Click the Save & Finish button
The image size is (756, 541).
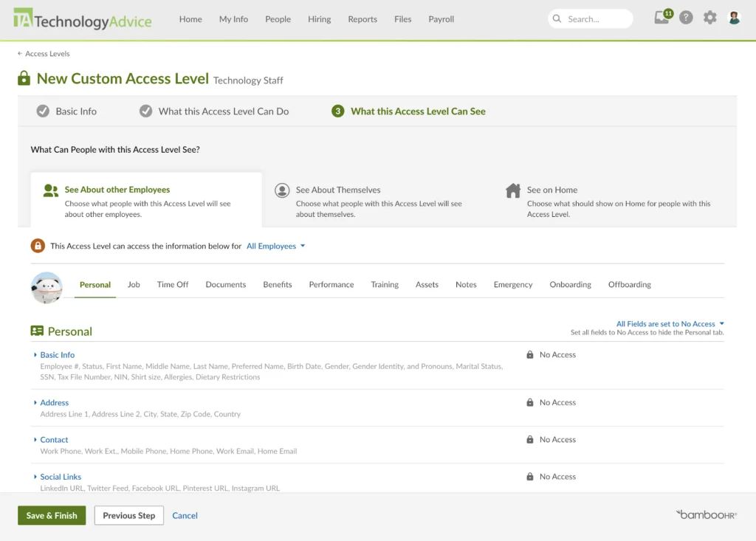[x=52, y=515]
